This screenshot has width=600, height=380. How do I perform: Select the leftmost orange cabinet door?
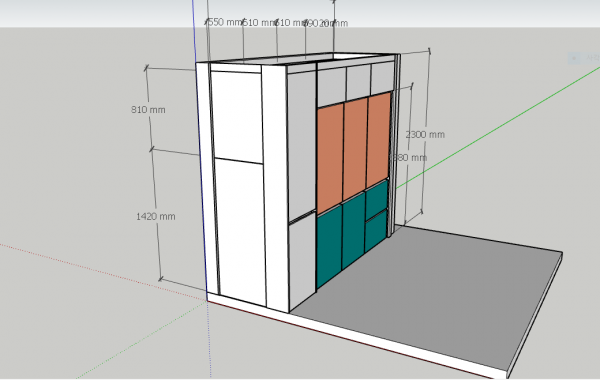[x=330, y=158]
